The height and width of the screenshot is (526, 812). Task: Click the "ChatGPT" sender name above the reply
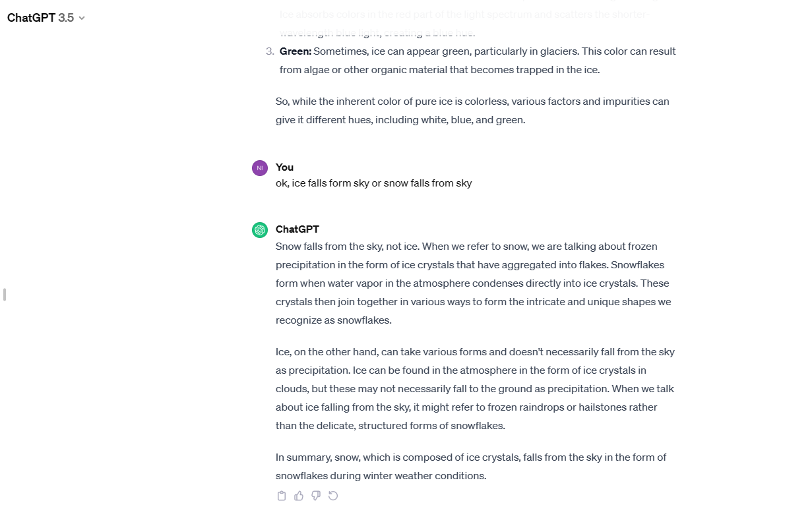click(297, 229)
